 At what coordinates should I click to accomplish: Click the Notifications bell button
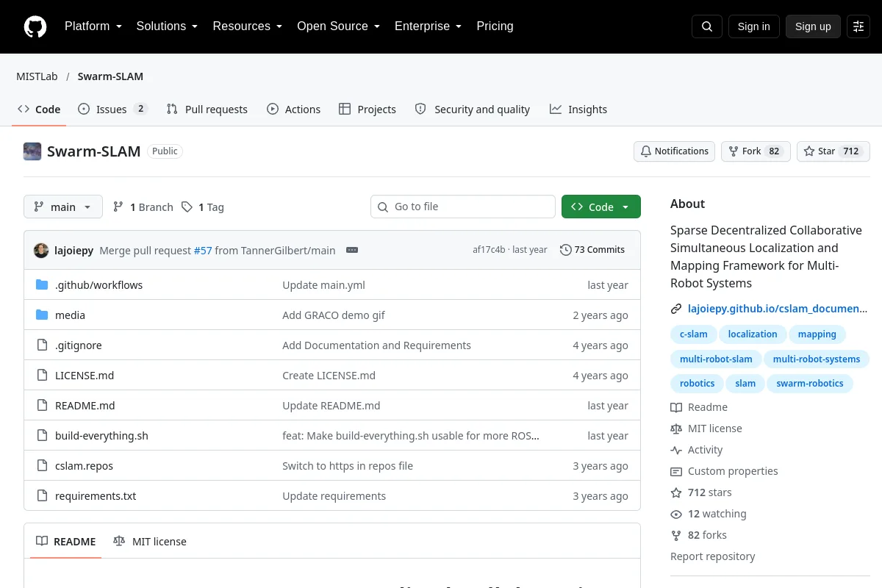coord(674,151)
